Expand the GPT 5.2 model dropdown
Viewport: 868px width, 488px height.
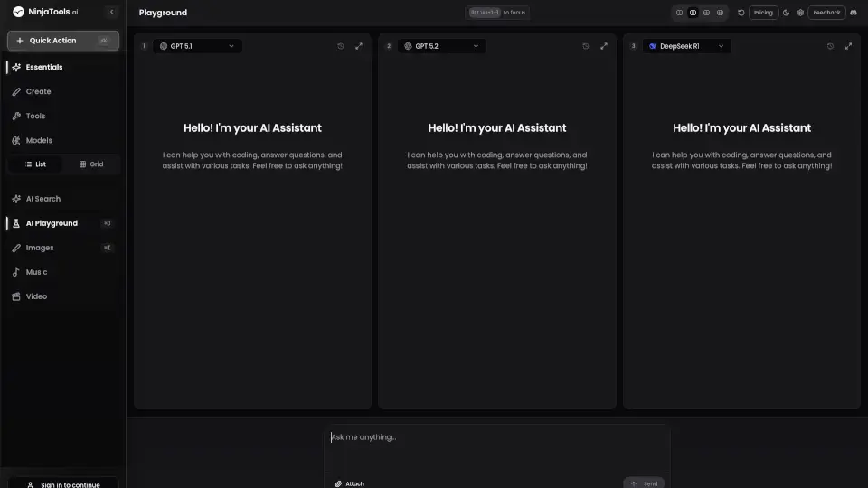(x=442, y=46)
